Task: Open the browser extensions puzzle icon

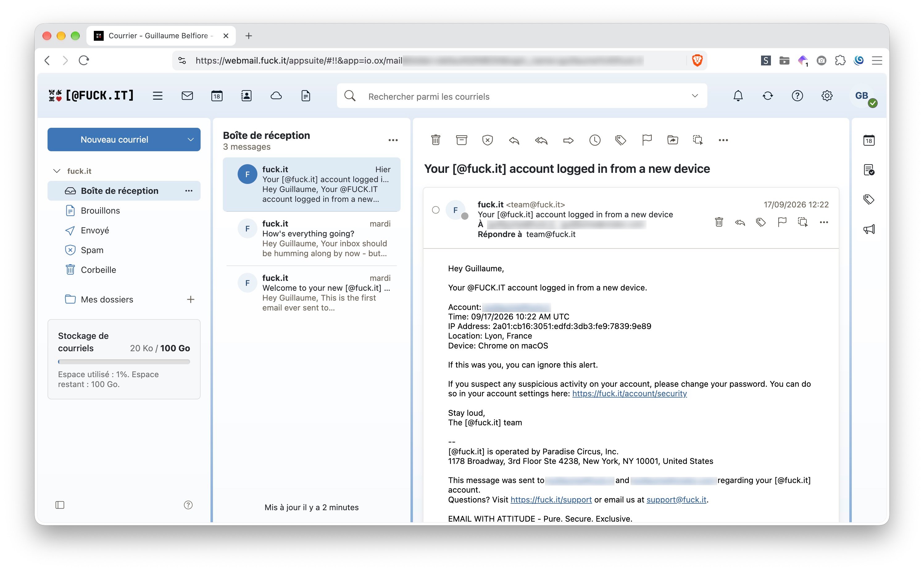Action: [840, 60]
